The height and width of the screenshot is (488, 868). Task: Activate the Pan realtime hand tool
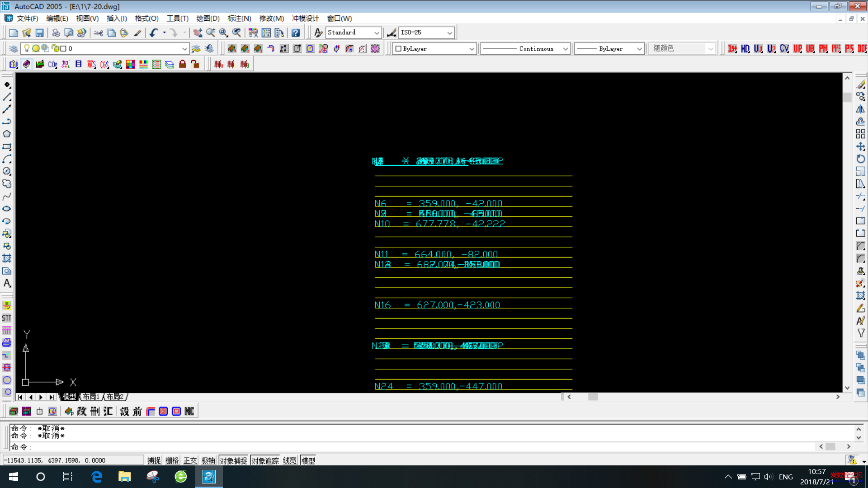[x=198, y=33]
